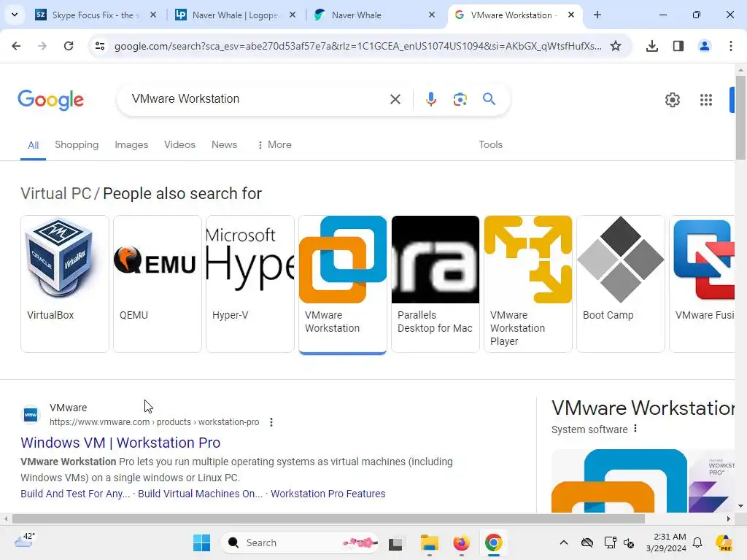This screenshot has height=560, width=747.
Task: Select Parallels Desktop for Mac card
Action: click(x=436, y=284)
